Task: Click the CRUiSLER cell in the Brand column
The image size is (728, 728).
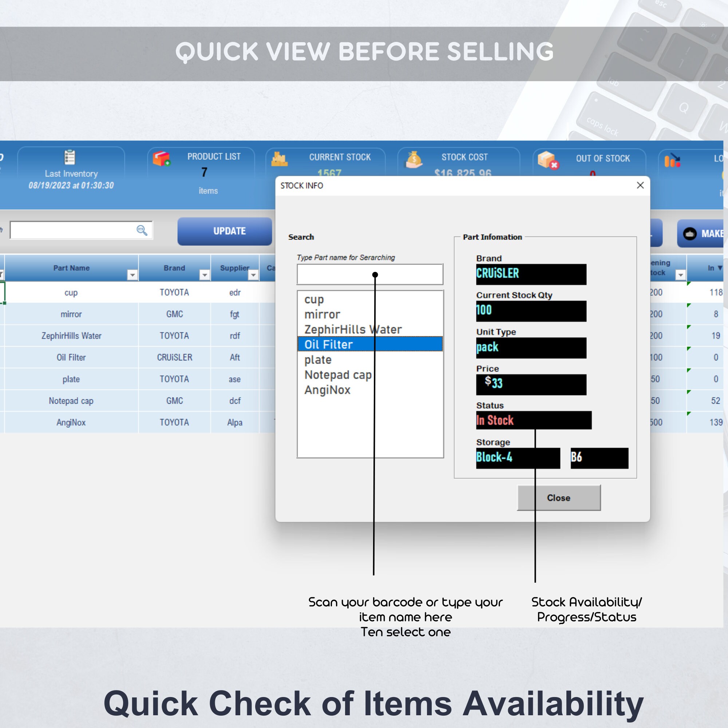Action: 174,357
